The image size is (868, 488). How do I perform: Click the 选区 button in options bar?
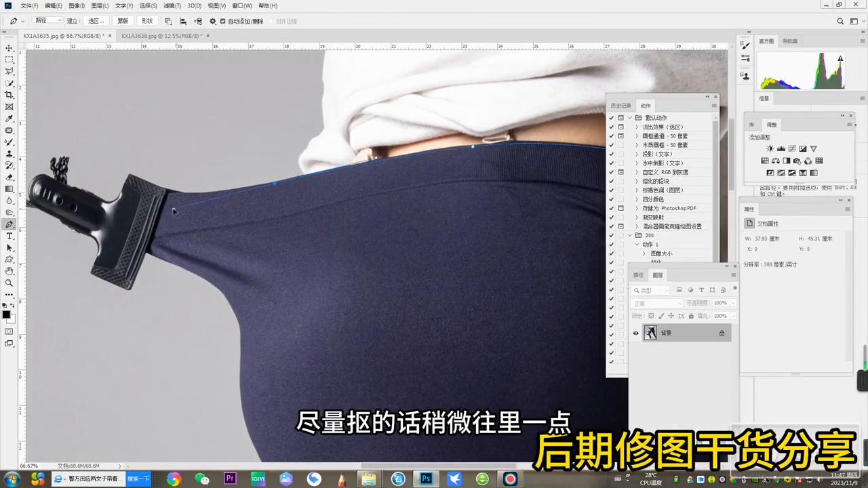[x=96, y=21]
